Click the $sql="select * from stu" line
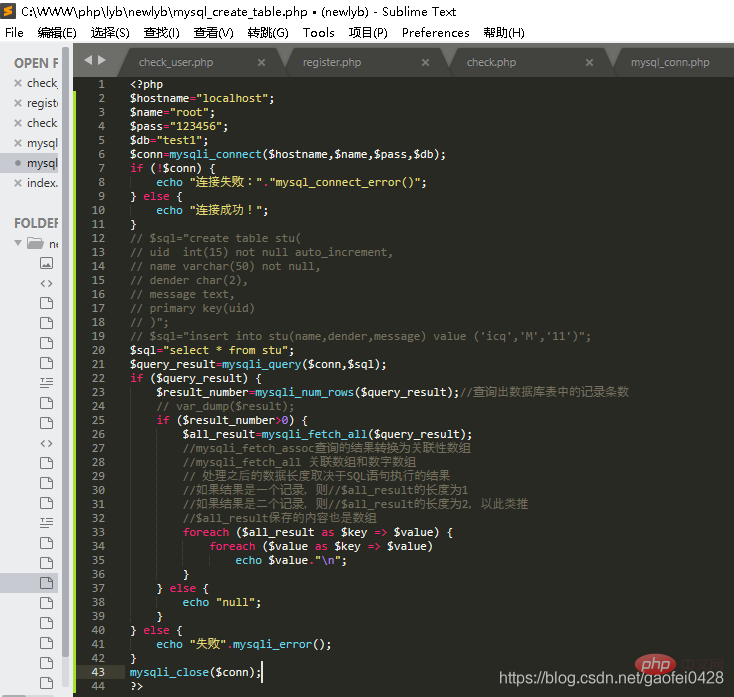Image resolution: width=734 pixels, height=697 pixels. pyautogui.click(x=212, y=350)
